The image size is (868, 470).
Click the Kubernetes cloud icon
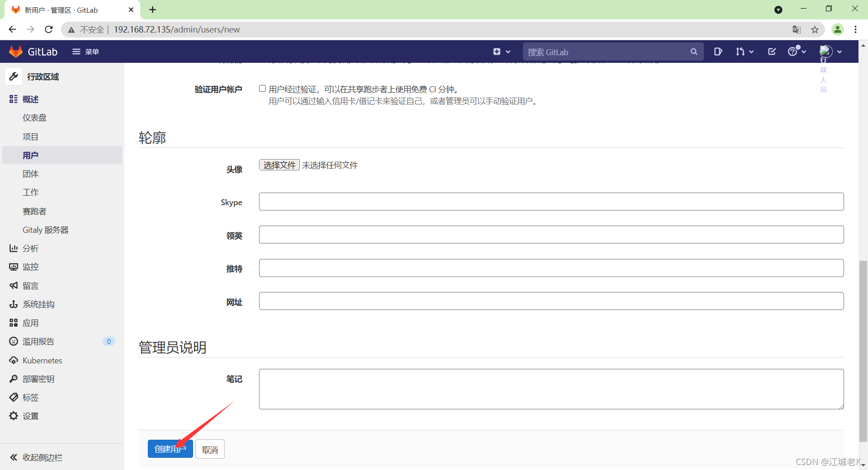point(14,360)
